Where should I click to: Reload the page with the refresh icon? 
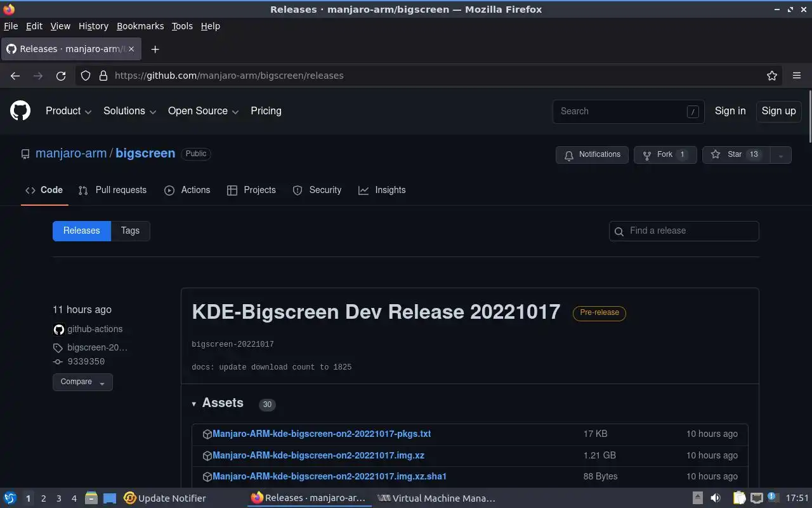[x=61, y=76]
